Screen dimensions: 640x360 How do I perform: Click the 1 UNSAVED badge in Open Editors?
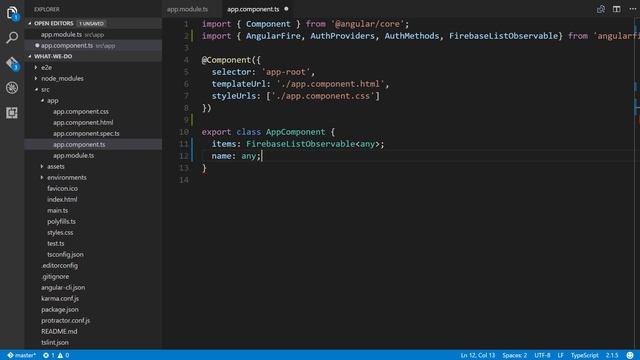point(91,24)
